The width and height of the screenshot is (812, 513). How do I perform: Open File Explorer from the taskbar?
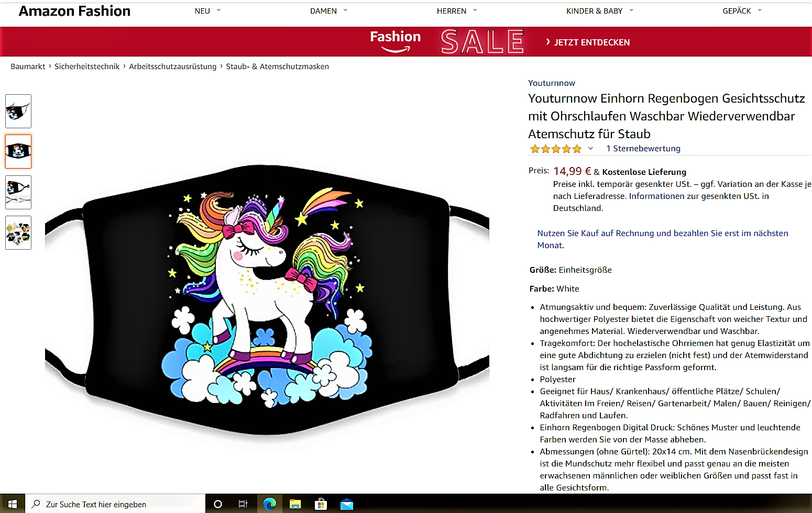[x=295, y=504]
